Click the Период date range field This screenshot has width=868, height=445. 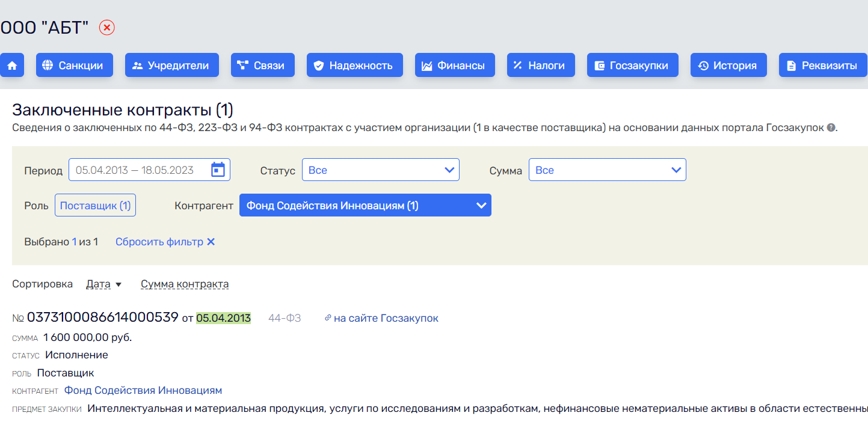149,170
